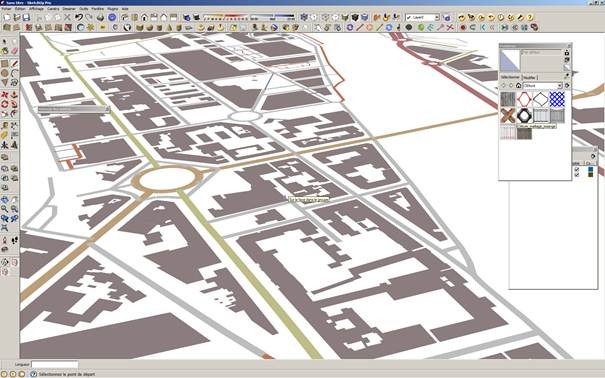
Task: Switch to the Modifier tab
Action: pos(529,77)
